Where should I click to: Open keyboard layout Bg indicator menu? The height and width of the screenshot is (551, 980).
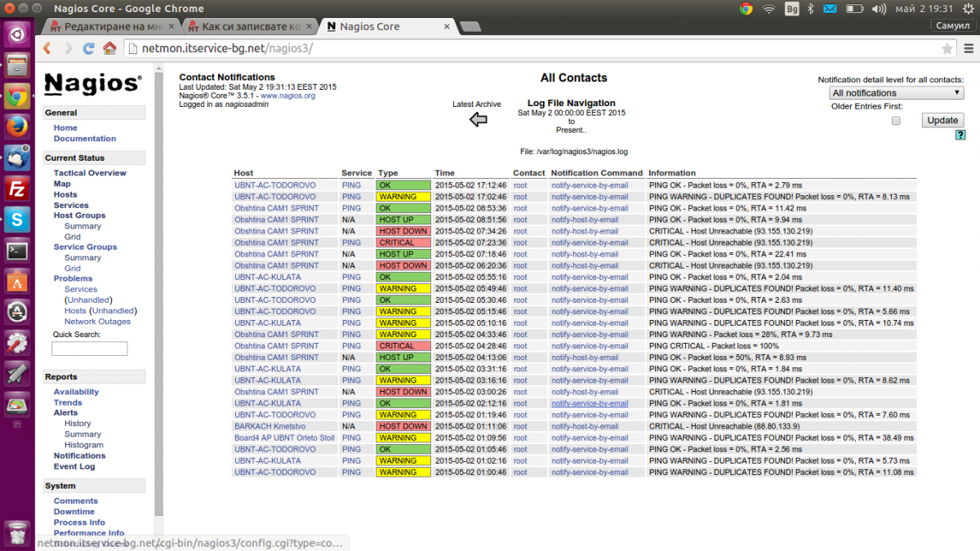[791, 9]
